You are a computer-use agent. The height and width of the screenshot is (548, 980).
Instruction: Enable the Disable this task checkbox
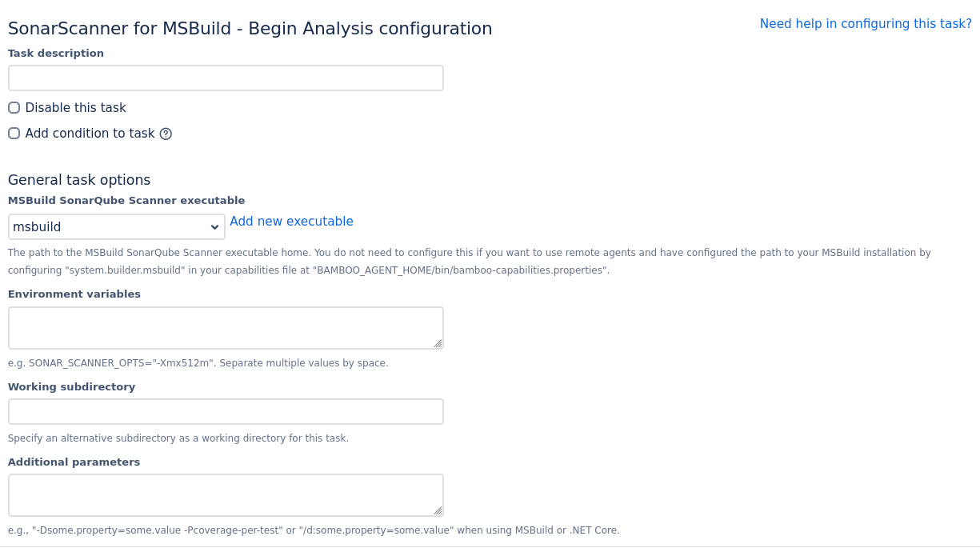(14, 108)
